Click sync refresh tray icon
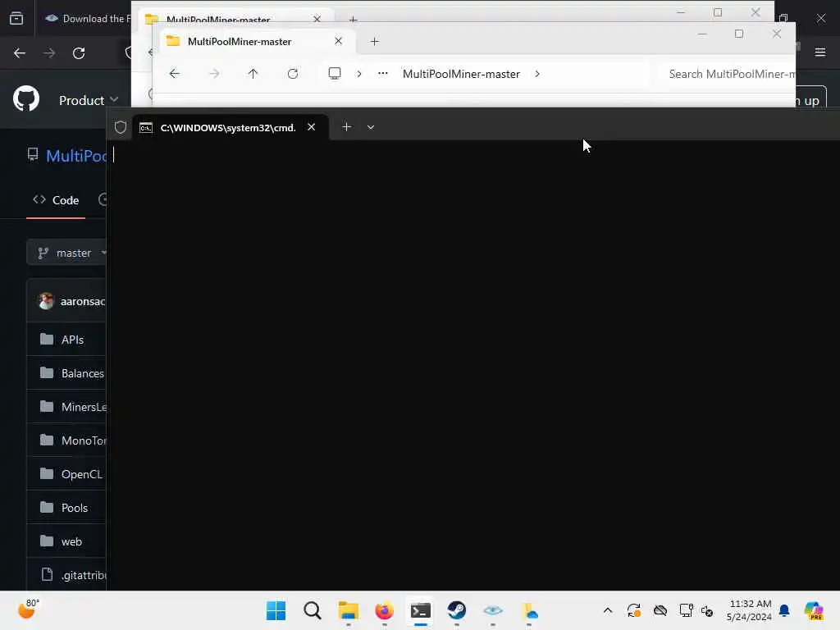840x630 pixels. tap(634, 610)
